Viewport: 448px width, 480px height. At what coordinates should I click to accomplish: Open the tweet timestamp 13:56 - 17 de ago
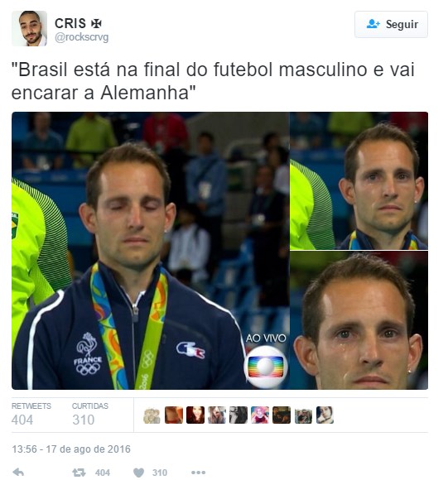point(71,449)
